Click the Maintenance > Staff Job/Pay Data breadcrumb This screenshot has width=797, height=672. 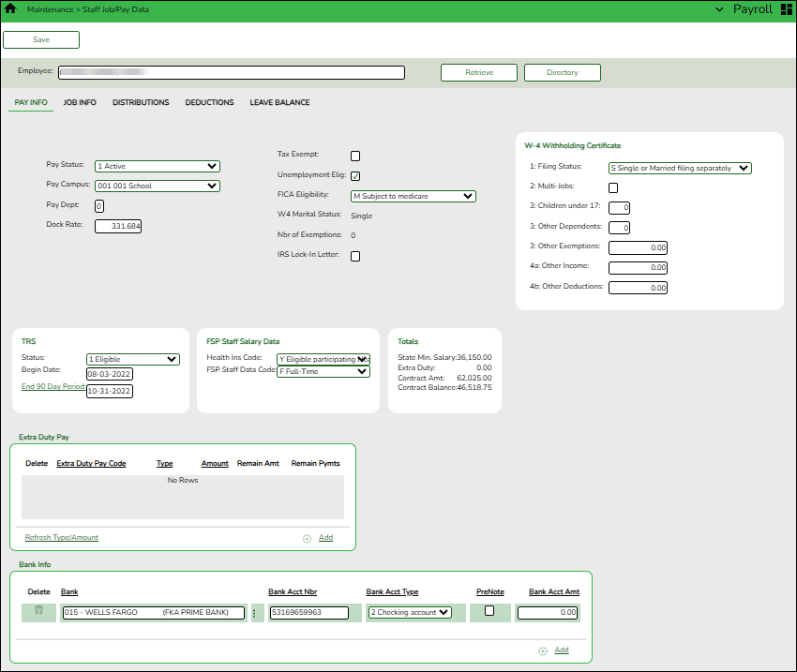88,9
